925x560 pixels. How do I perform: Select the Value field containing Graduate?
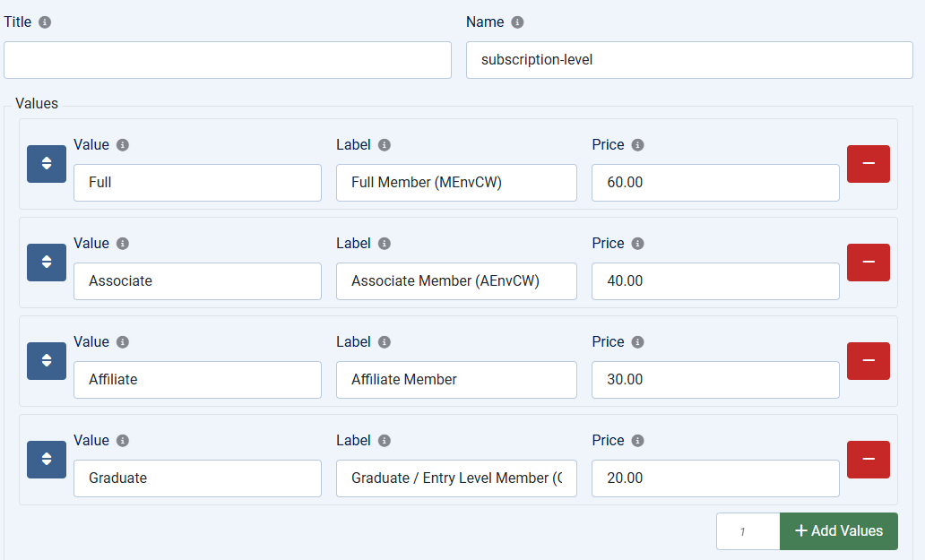click(x=197, y=478)
